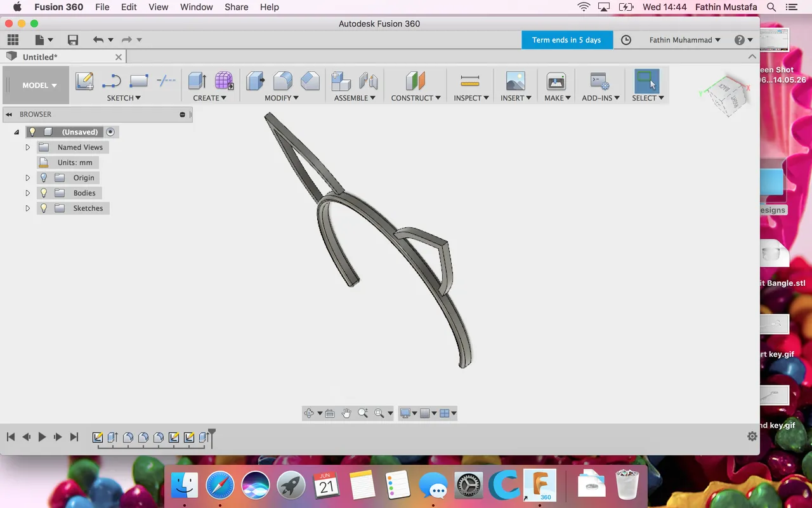Open the Display Settings monitor dropdown
The height and width of the screenshot is (508, 812).
[x=408, y=413]
